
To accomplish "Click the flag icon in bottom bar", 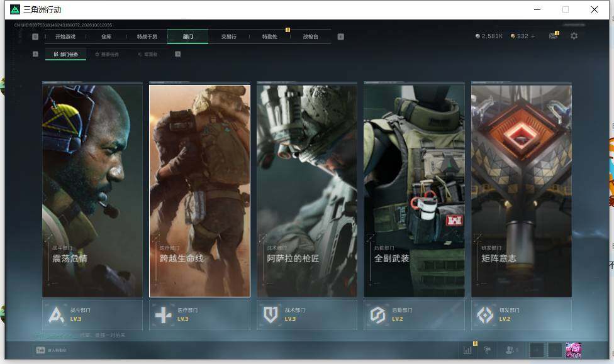I will coord(487,350).
